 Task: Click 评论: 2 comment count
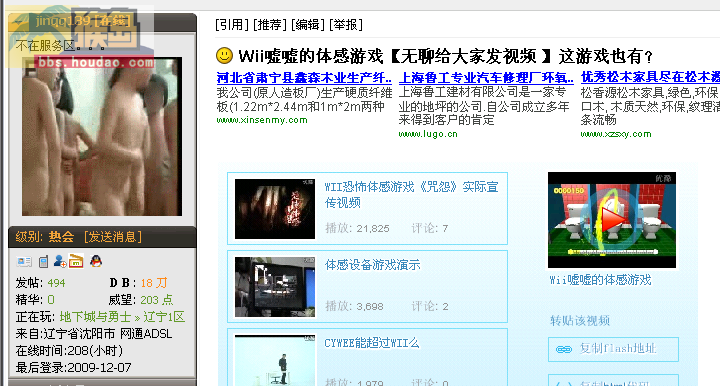[x=430, y=306]
